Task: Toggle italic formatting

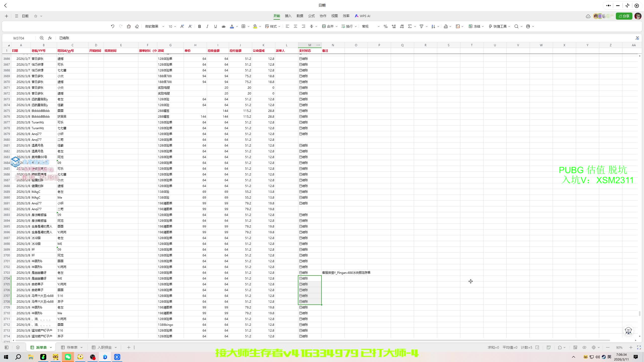Action: pyautogui.click(x=207, y=26)
